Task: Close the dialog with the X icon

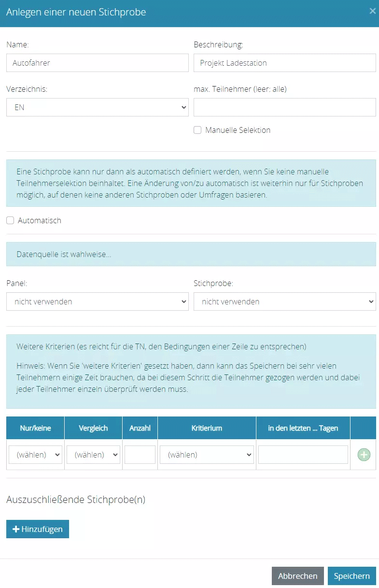Action: click(x=372, y=11)
